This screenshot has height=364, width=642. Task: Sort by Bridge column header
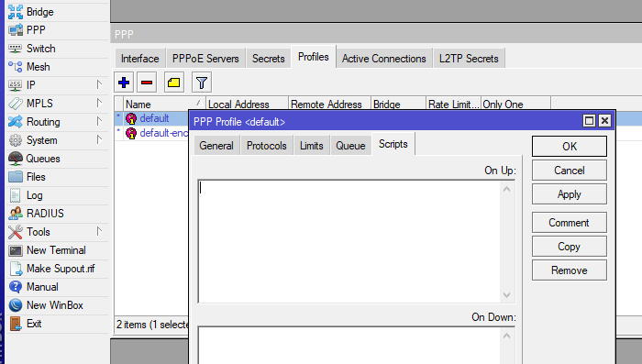tap(398, 104)
